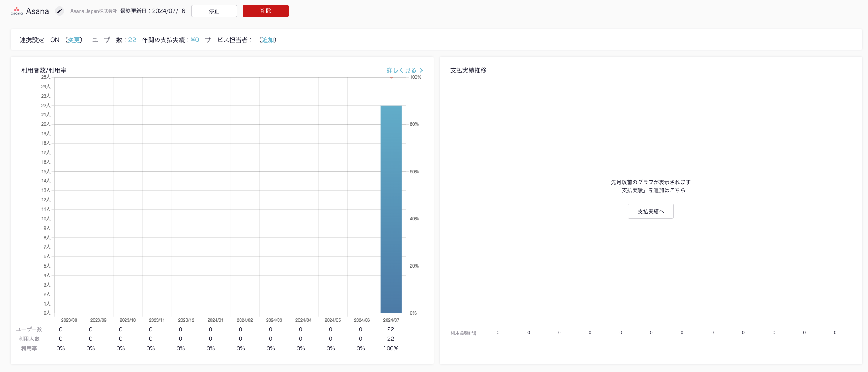The width and height of the screenshot is (868, 372).
Task: Click the 利用人数 value 22 in table
Action: 391,339
